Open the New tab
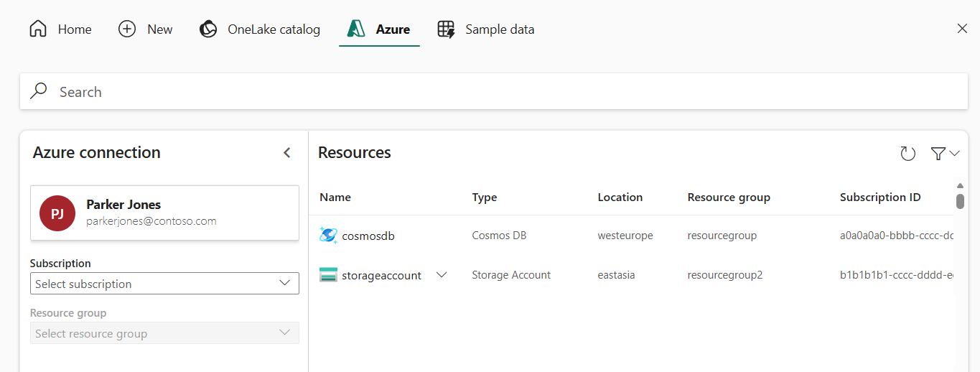The image size is (980, 372). point(145,29)
